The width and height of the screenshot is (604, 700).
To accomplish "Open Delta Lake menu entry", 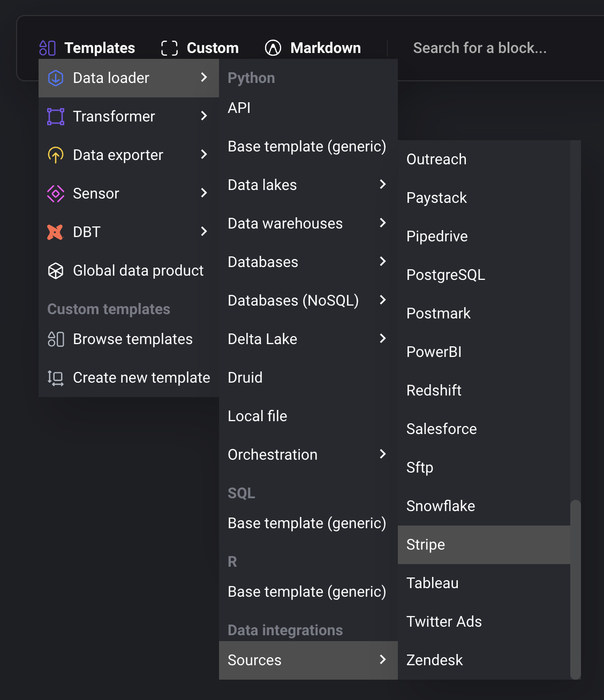I will [x=308, y=339].
